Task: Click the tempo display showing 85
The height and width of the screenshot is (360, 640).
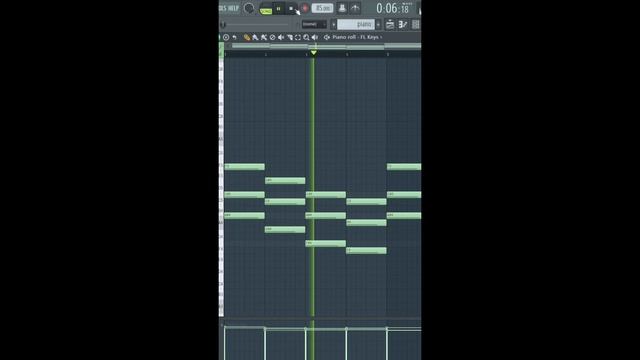Action: [322, 8]
